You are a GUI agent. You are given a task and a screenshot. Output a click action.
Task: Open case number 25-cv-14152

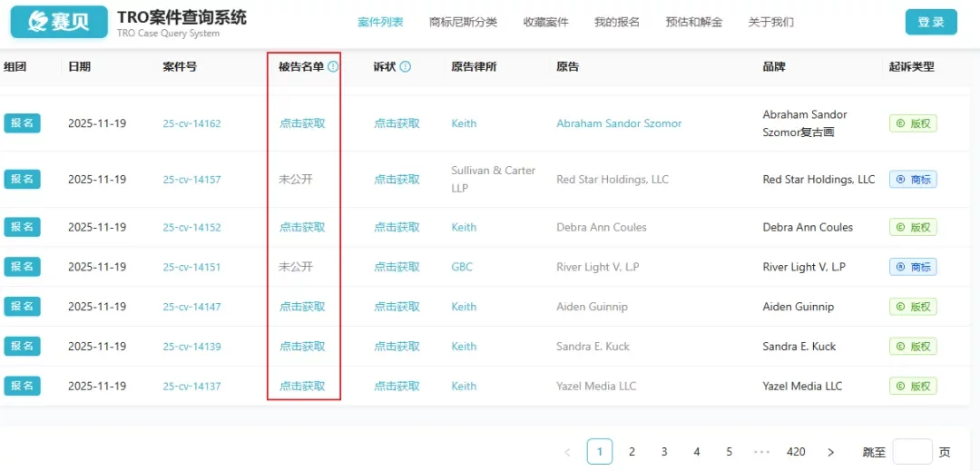coord(191,228)
